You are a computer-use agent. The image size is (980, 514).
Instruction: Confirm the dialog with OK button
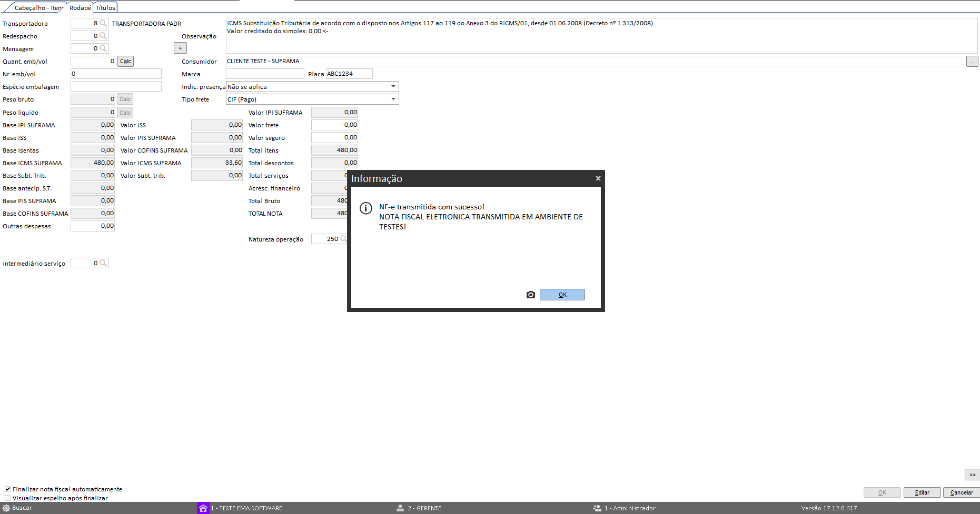pyautogui.click(x=562, y=295)
